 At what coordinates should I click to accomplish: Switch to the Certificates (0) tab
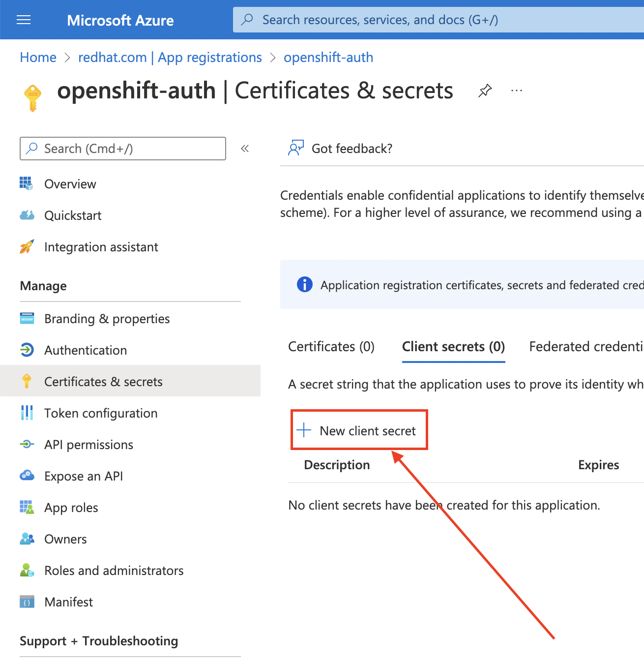point(331,347)
